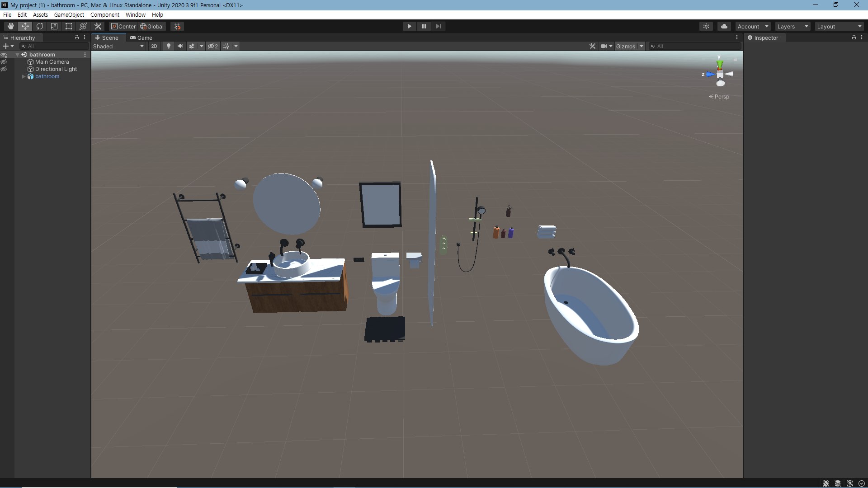Image resolution: width=868 pixels, height=488 pixels.
Task: Switch to the Game tab
Action: tap(141, 38)
